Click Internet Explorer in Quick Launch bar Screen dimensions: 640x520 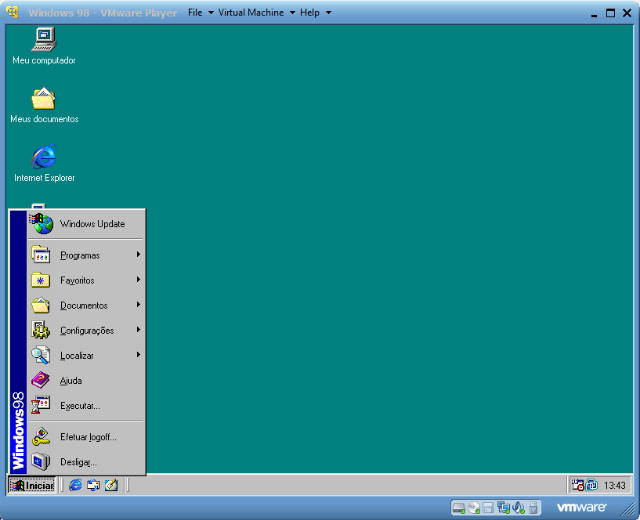click(75, 485)
